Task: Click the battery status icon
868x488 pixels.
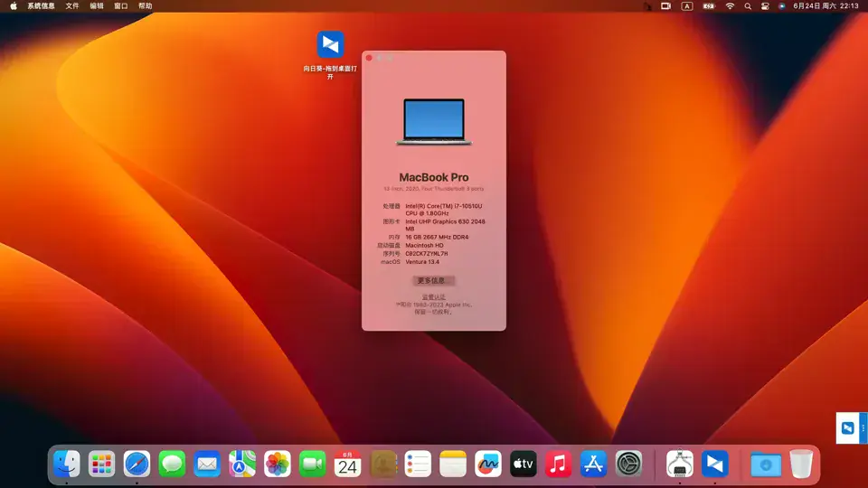Action: pos(709,6)
